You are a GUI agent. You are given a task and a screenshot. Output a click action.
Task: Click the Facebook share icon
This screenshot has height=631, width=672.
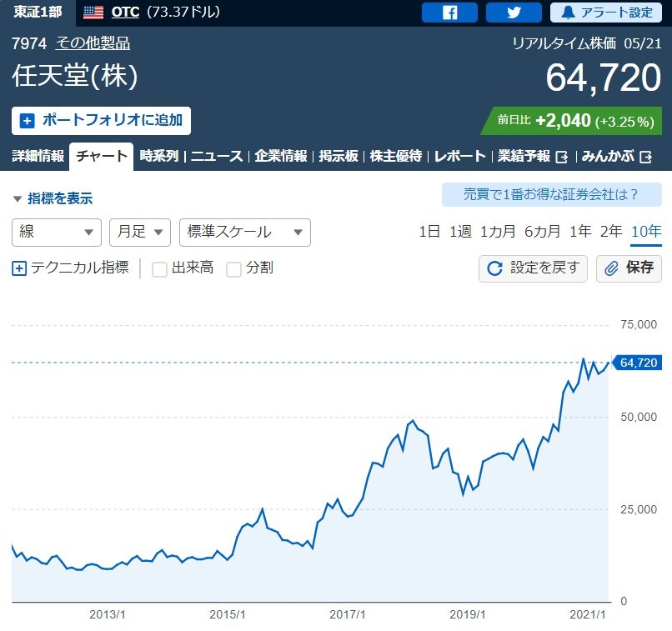[x=449, y=13]
